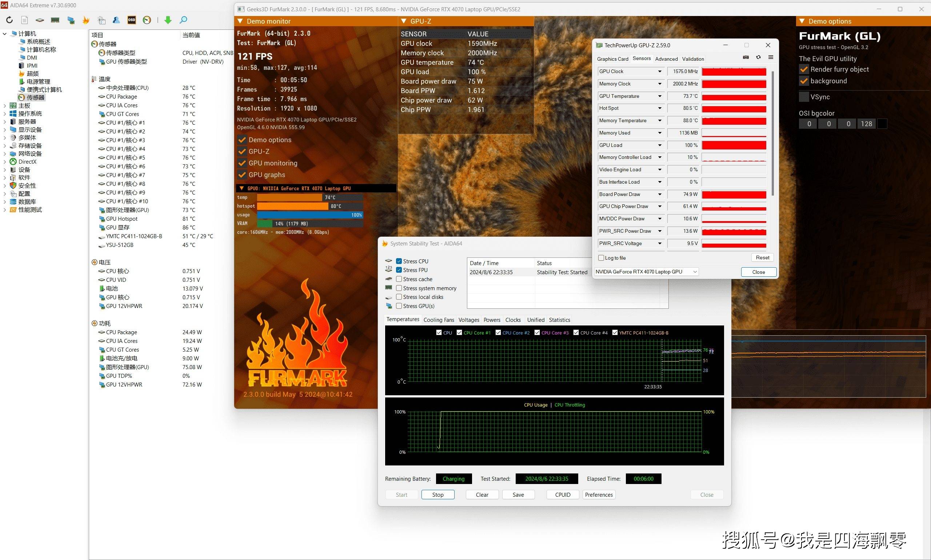Enable the Stress local disks checkbox
This screenshot has width=931, height=560.
(x=399, y=297)
